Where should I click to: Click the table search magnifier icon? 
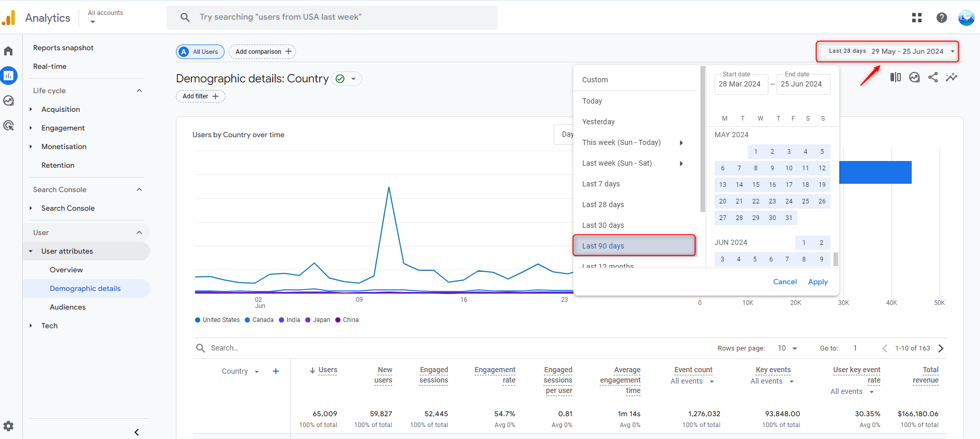pos(200,348)
